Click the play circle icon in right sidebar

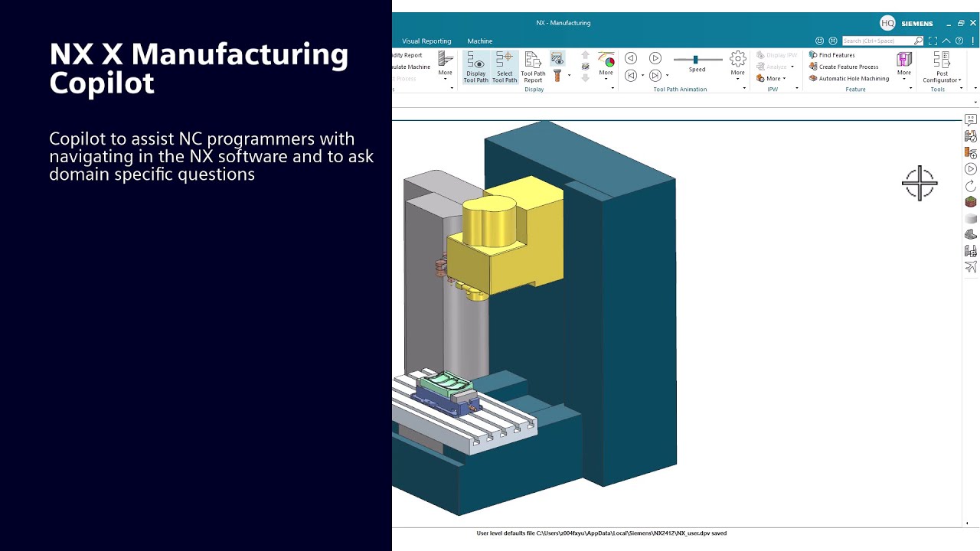[971, 169]
